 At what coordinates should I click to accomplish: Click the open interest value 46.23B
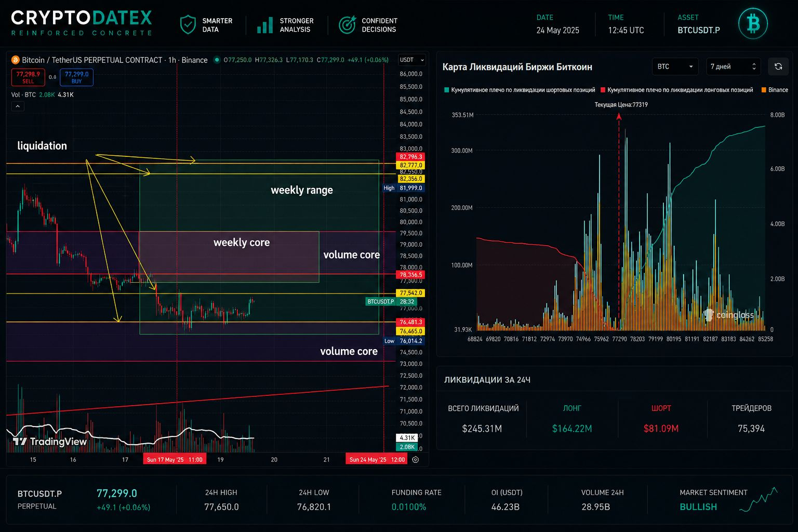tap(506, 507)
